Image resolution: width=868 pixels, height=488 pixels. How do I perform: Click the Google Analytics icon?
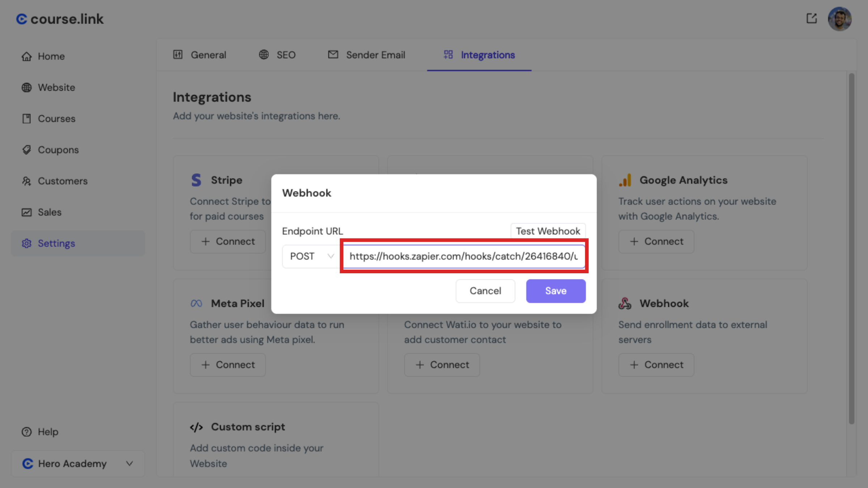pos(625,180)
